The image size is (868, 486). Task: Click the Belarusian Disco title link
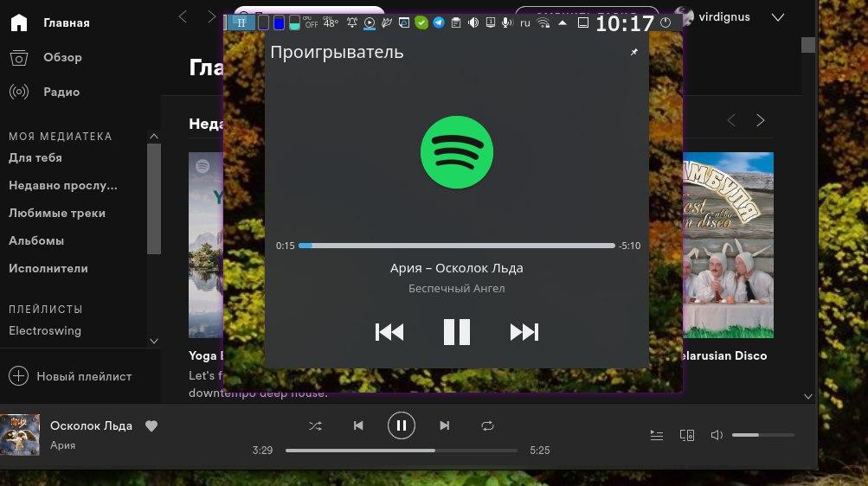point(724,355)
